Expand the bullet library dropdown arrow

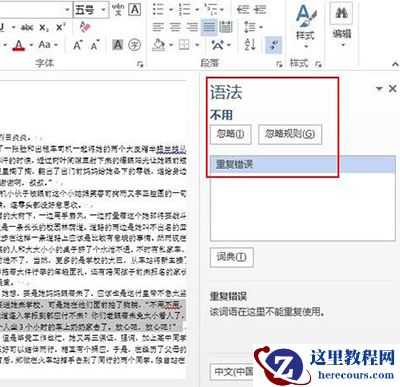(171, 10)
